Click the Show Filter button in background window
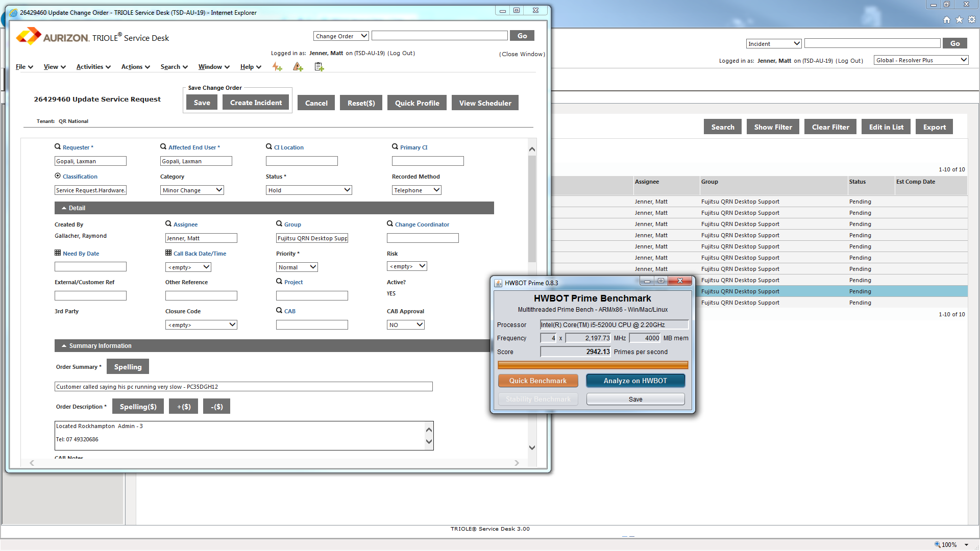 point(773,127)
